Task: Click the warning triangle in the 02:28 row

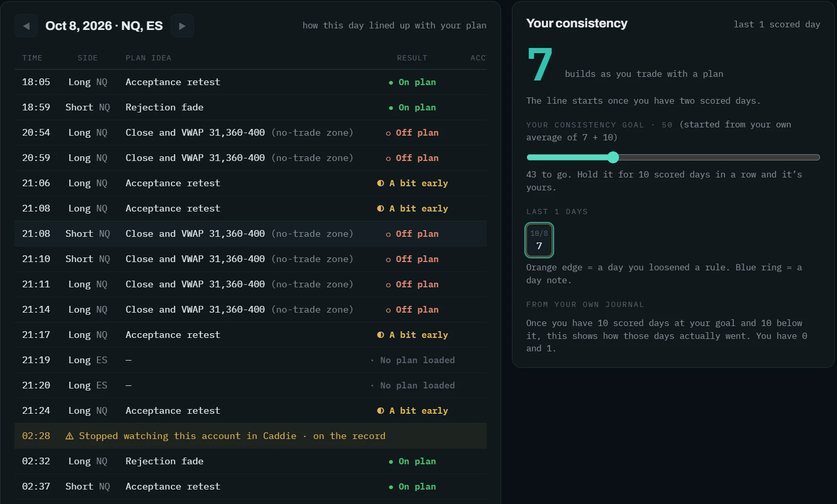Action: pos(70,436)
